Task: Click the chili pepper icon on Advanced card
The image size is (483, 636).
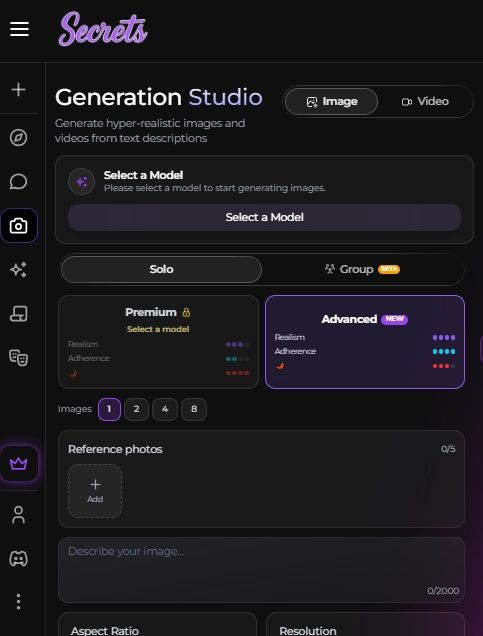Action: click(280, 365)
